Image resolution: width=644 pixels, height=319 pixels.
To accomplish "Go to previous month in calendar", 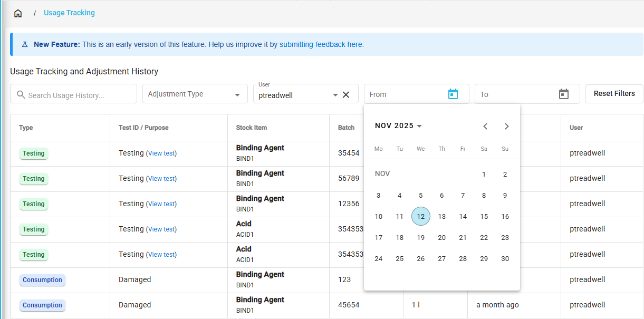I will point(485,126).
